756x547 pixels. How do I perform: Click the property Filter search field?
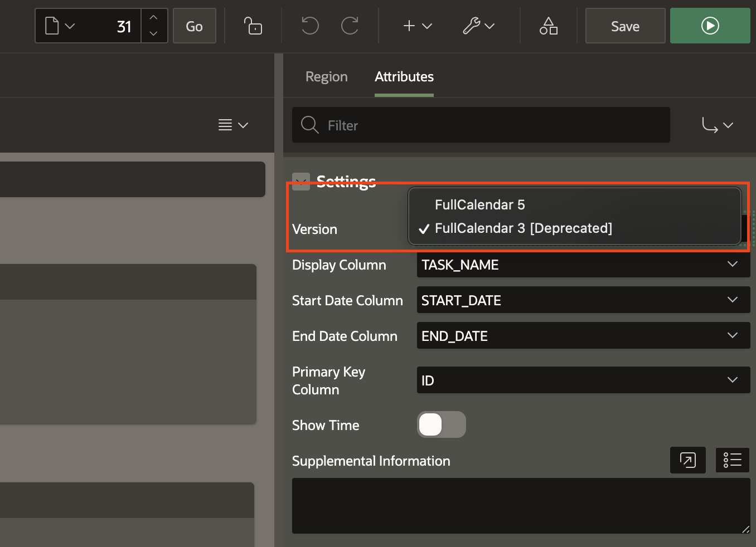(x=481, y=125)
